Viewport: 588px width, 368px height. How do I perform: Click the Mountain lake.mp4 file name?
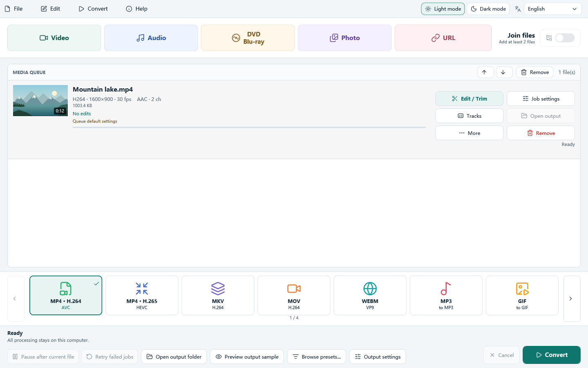point(103,90)
